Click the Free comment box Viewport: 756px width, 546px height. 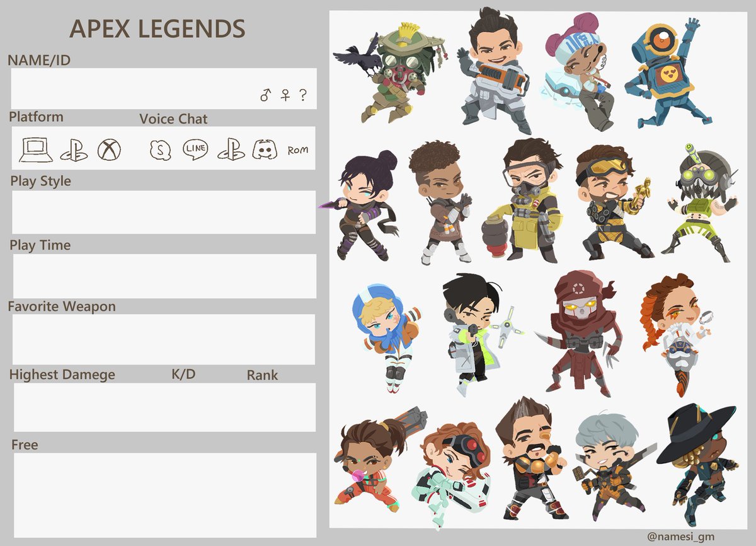[164, 495]
